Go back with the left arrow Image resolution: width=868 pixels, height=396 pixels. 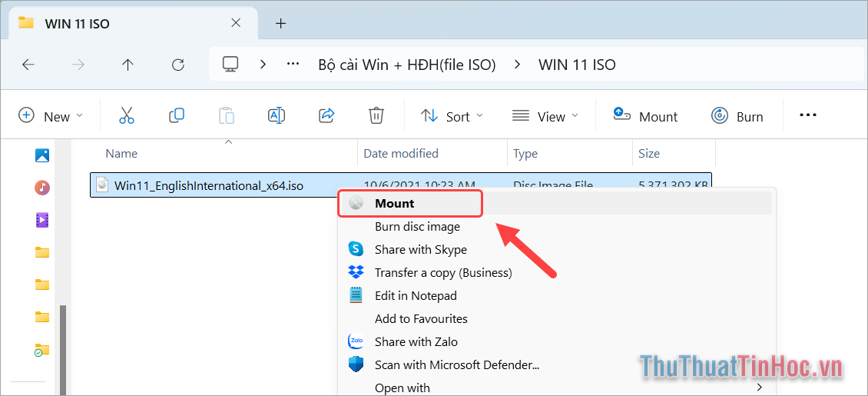(28, 65)
